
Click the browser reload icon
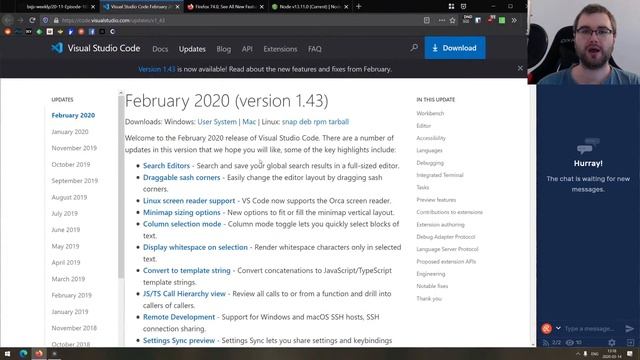(x=32, y=20)
